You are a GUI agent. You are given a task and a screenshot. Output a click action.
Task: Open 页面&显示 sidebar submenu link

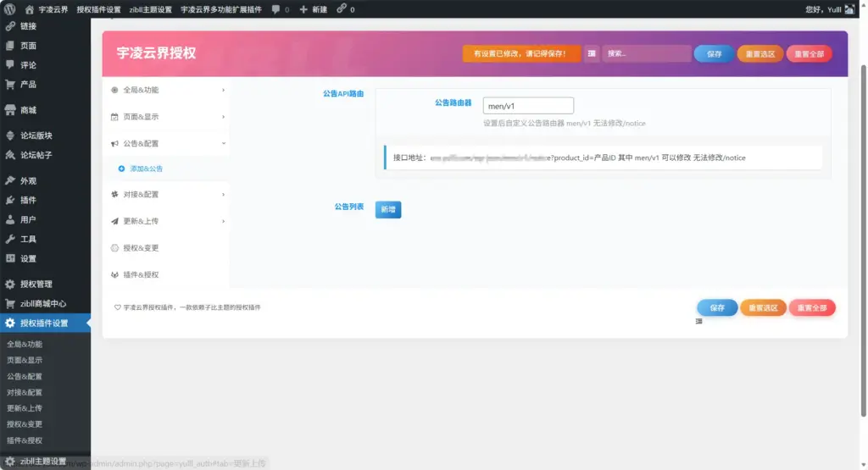click(x=25, y=360)
